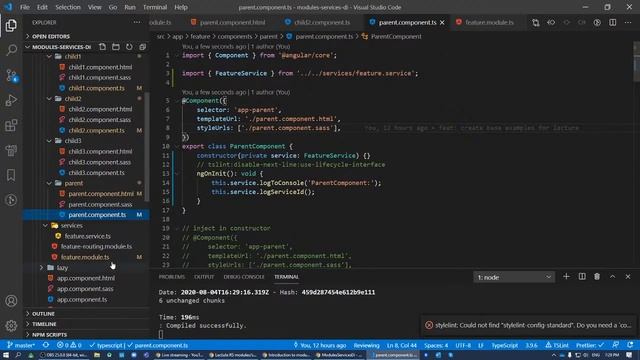Open child1.component.html in explorer

[100, 67]
